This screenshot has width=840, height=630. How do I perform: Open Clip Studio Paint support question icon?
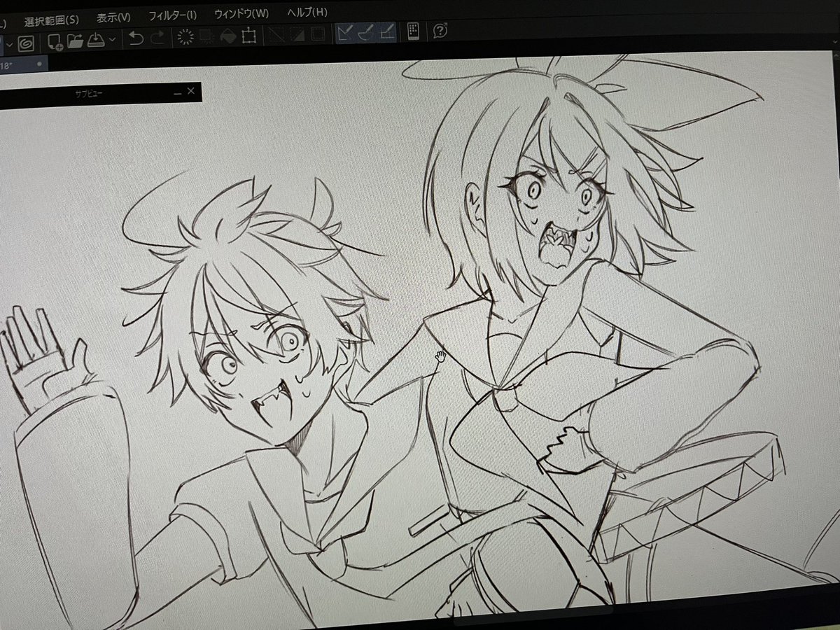[441, 29]
